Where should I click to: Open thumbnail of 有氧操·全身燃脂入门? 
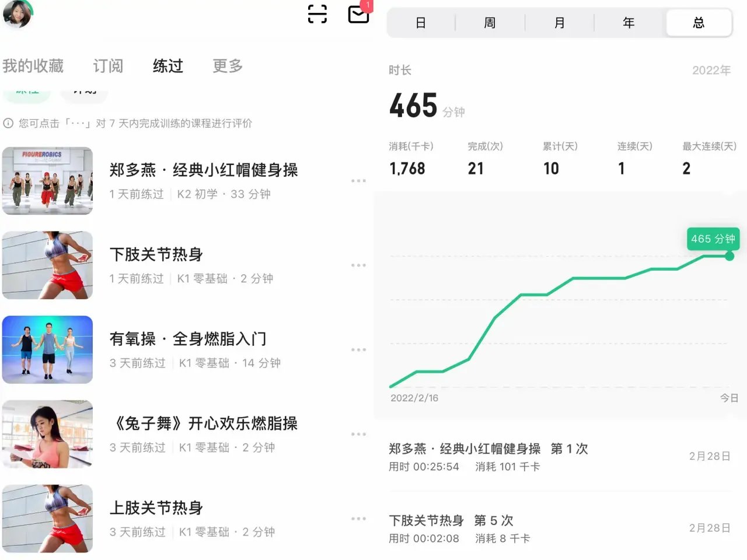[47, 350]
